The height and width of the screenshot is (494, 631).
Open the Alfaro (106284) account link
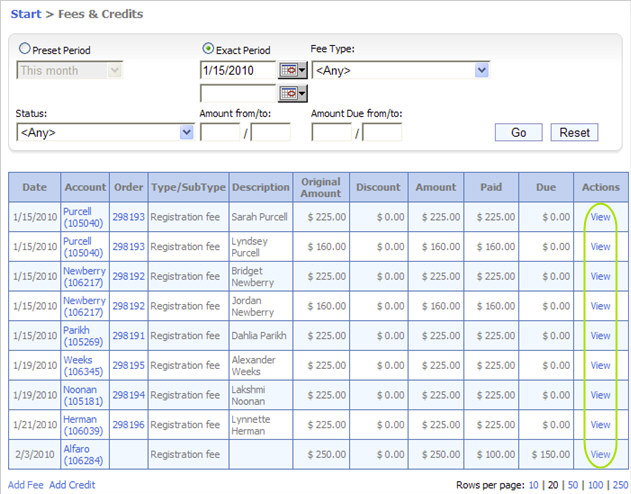(x=83, y=454)
